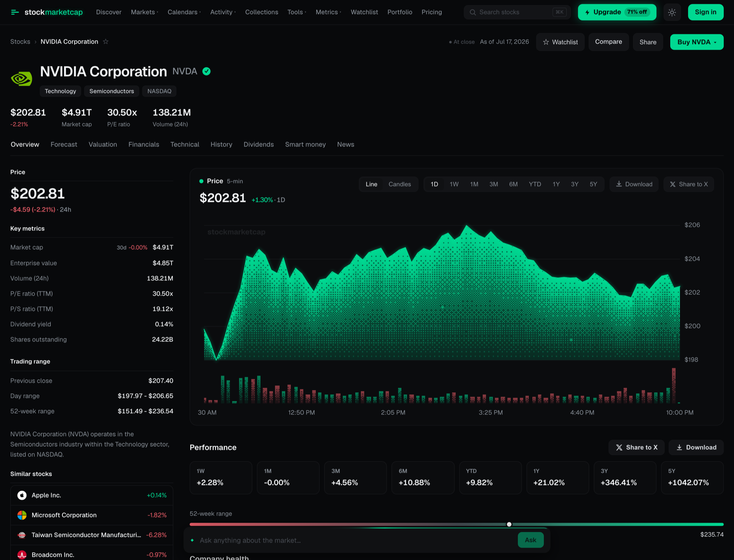The height and width of the screenshot is (560, 734).
Task: Add NVDA to Watchlist with star button
Action: (560, 42)
